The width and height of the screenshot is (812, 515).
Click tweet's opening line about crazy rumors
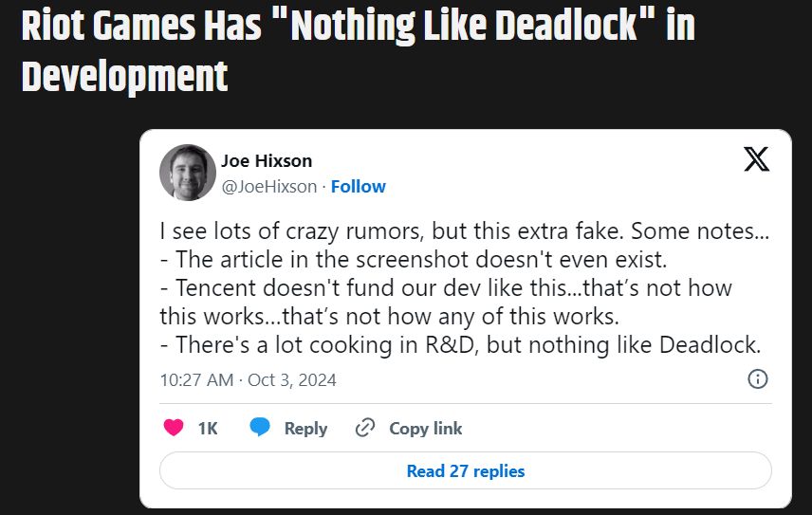(463, 230)
